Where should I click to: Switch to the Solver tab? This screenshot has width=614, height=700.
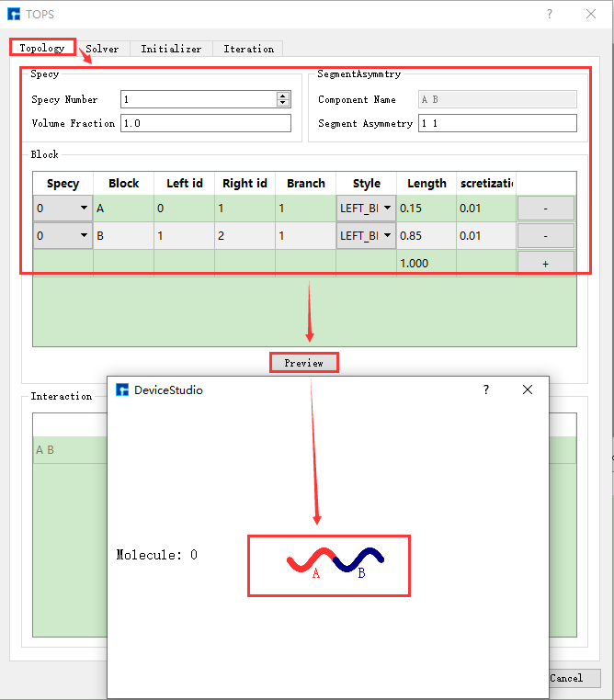click(102, 49)
